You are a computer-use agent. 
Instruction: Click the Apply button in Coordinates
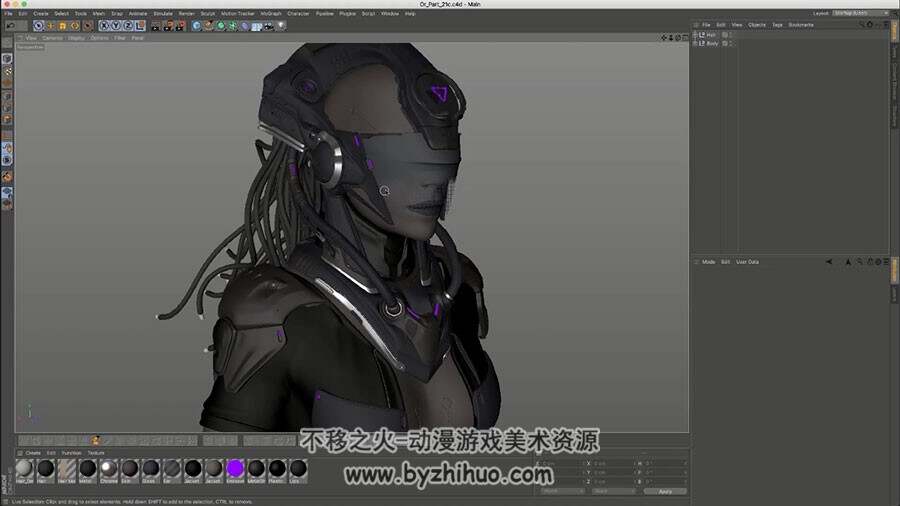click(x=665, y=492)
